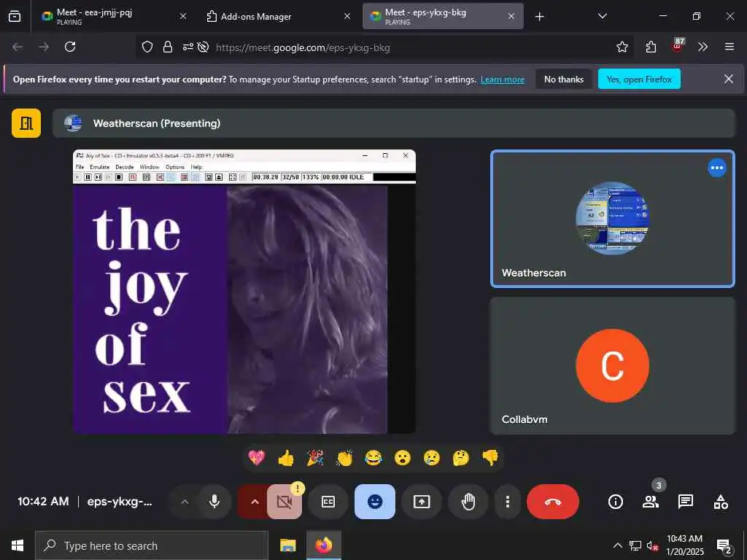Open the Windows notification center
The width and height of the screenshot is (747, 560).
pos(724,545)
